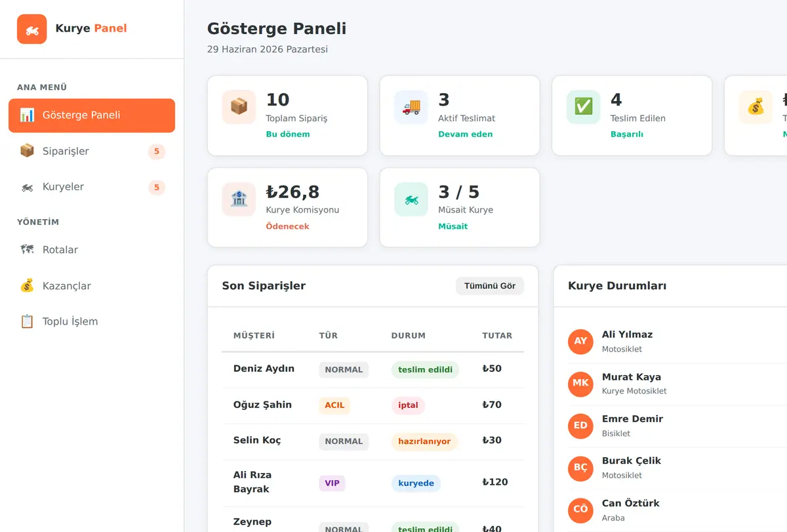Image resolution: width=787 pixels, height=532 pixels.
Task: Click Ali Yılmaz's AY avatar
Action: coord(580,342)
